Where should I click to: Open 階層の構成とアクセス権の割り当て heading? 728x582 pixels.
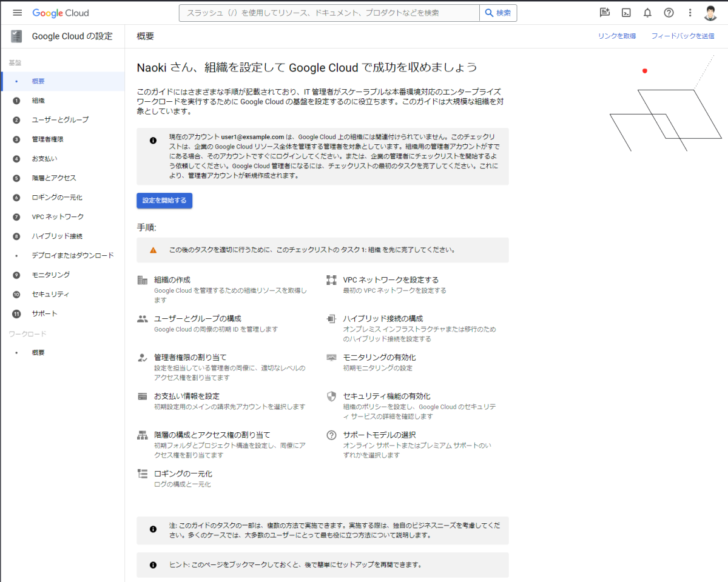point(212,435)
